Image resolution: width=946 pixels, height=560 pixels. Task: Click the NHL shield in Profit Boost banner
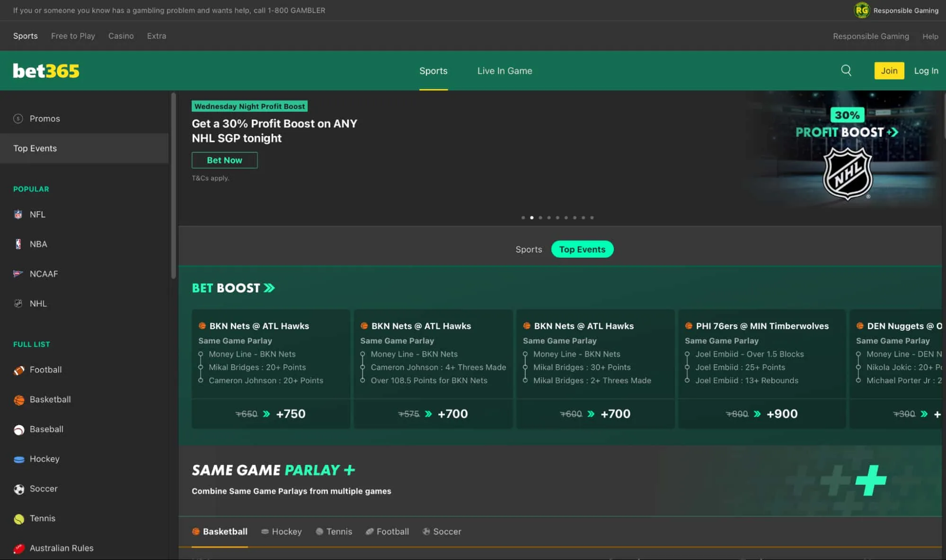pyautogui.click(x=847, y=174)
